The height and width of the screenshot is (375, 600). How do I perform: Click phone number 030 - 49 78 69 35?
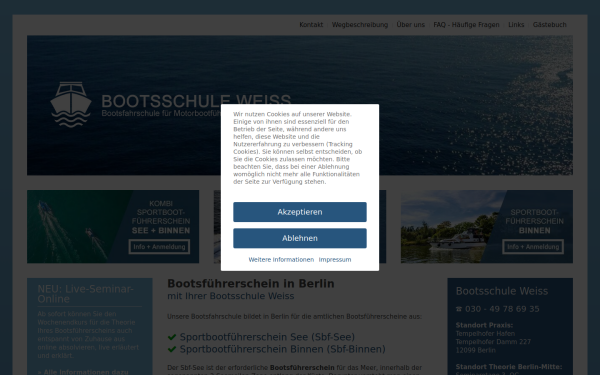coord(502,309)
